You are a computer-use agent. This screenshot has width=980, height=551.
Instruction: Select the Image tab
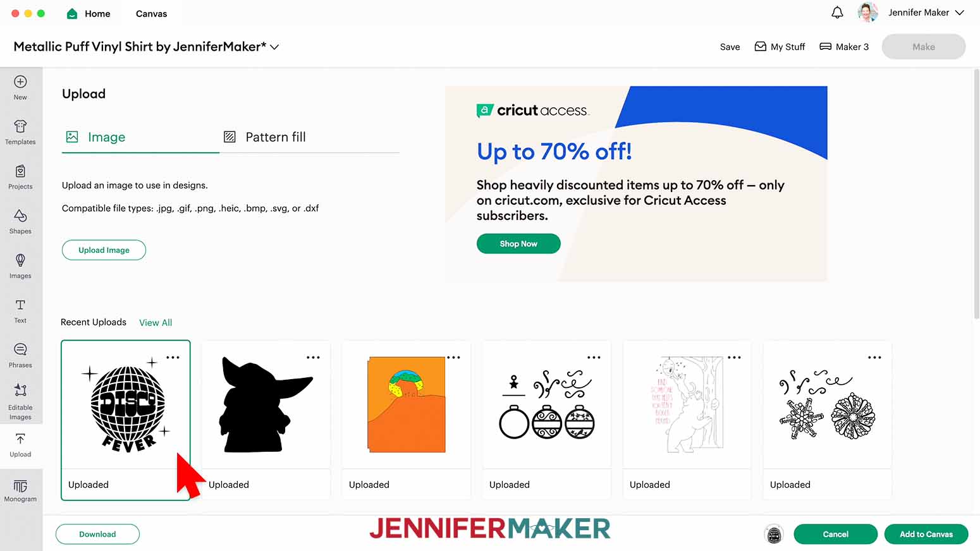pos(96,137)
